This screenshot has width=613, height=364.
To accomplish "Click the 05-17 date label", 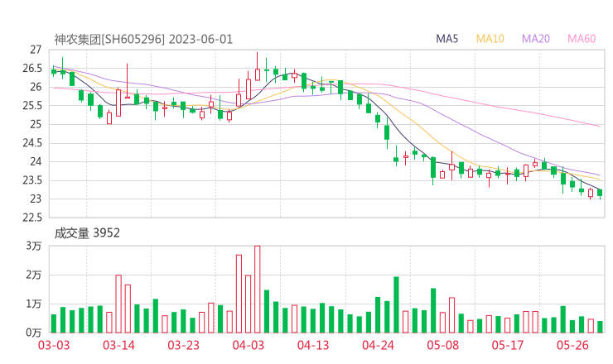I will point(508,345).
